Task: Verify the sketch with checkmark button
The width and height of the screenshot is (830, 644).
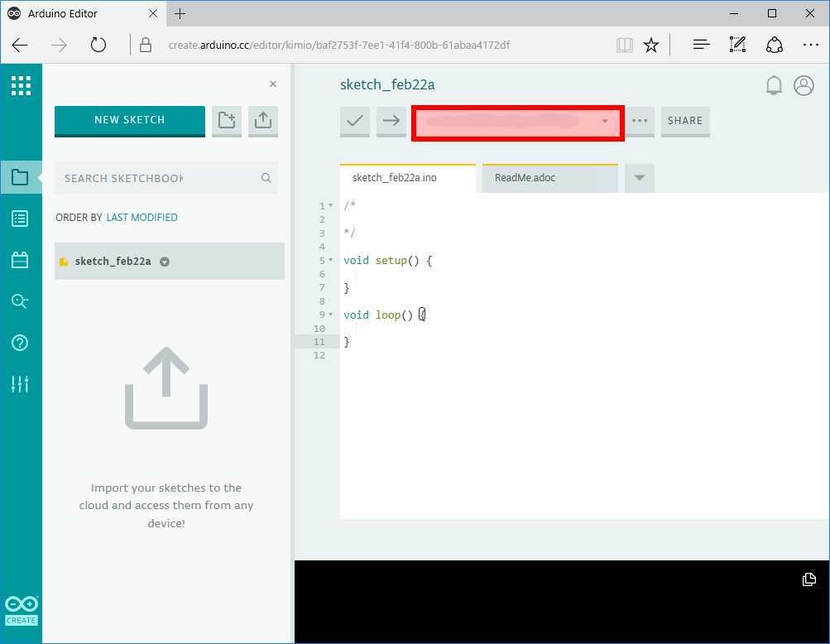Action: click(355, 122)
